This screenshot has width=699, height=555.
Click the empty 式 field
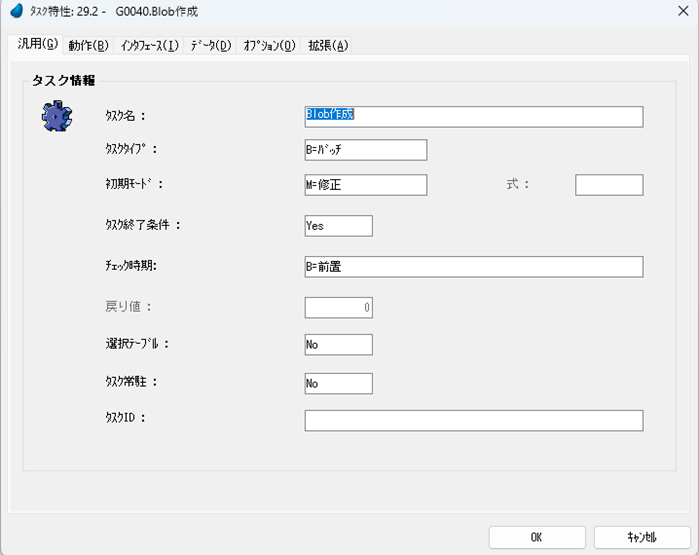(608, 185)
